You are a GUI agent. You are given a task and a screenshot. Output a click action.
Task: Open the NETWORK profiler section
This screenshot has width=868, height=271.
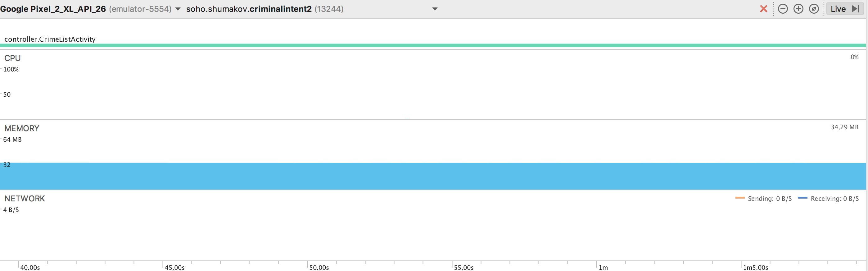[25, 199]
